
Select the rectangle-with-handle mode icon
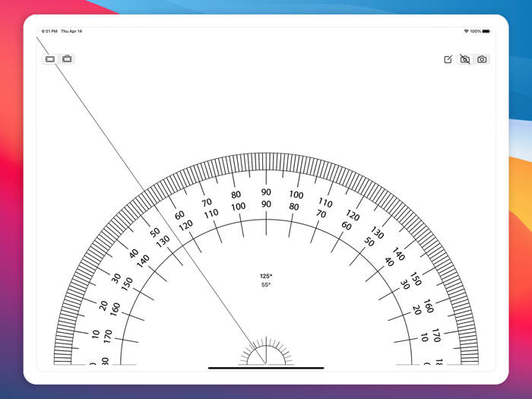coord(67,59)
